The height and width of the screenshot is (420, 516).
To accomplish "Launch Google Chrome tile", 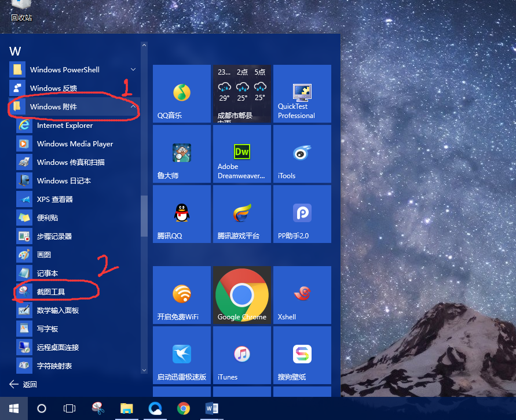I will [x=242, y=295].
